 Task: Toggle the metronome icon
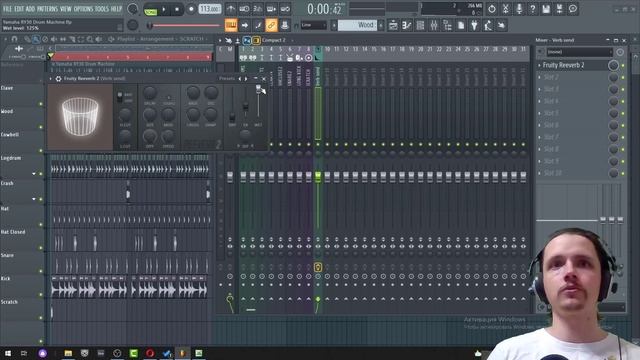[231, 9]
